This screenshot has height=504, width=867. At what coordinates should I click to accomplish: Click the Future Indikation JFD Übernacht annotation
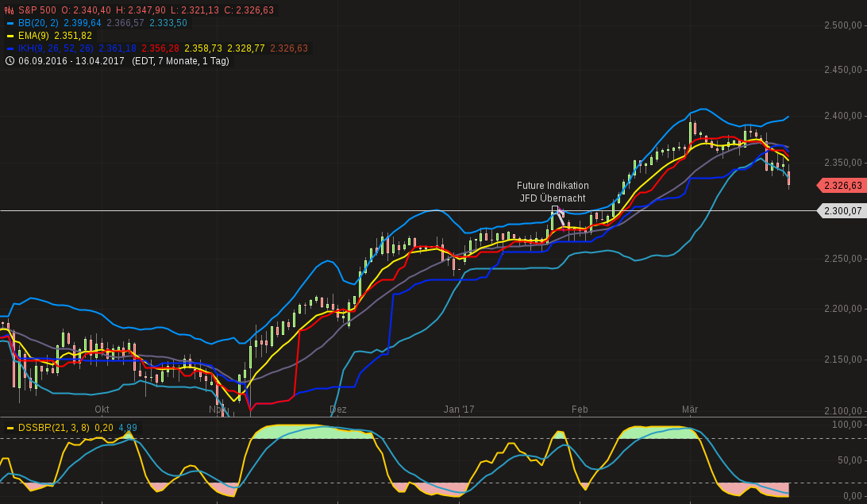pos(552,191)
